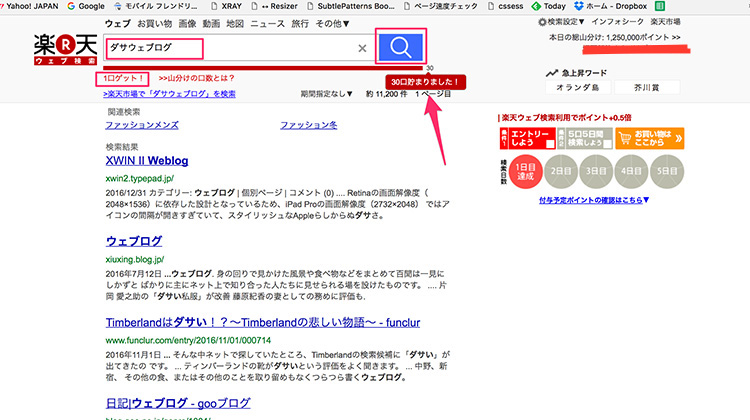Click the green spreadsheet bookmark icon

(660, 6)
